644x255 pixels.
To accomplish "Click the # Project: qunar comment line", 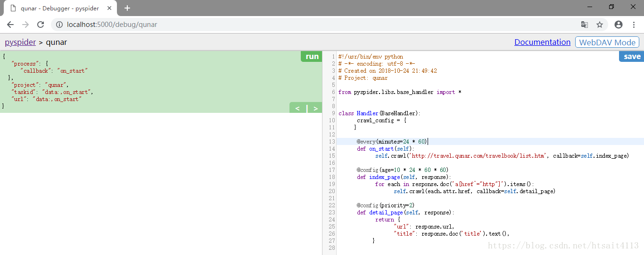I will pos(363,78).
